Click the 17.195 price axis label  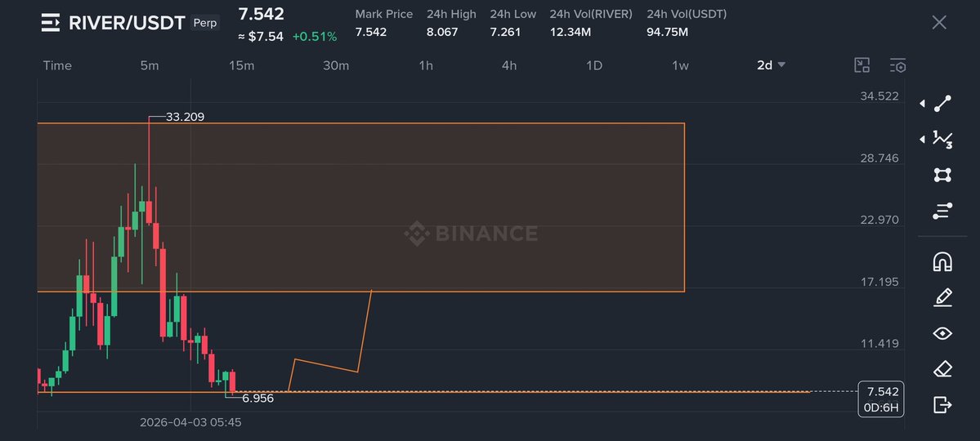pos(879,282)
